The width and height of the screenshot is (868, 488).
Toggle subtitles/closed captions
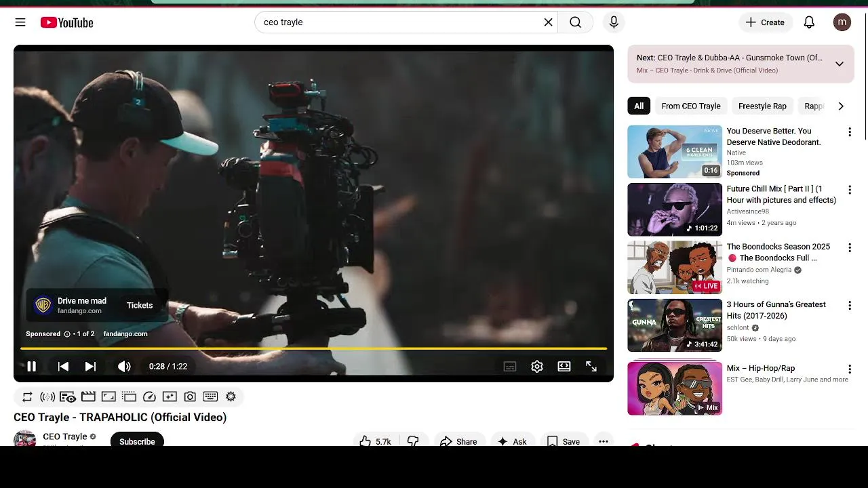(x=510, y=366)
